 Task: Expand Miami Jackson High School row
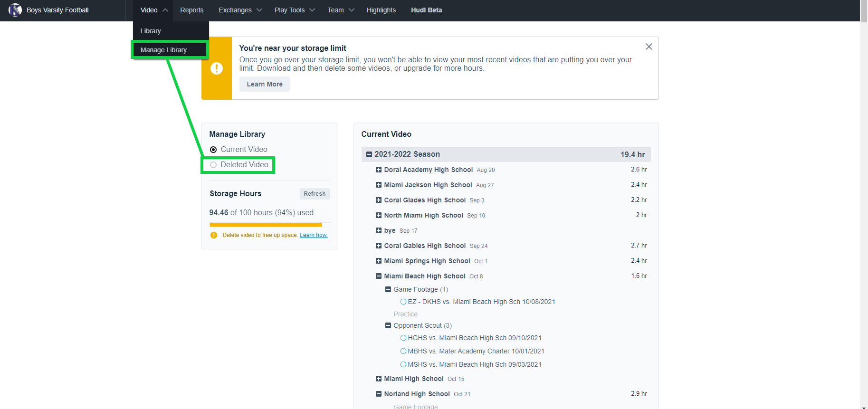(379, 185)
